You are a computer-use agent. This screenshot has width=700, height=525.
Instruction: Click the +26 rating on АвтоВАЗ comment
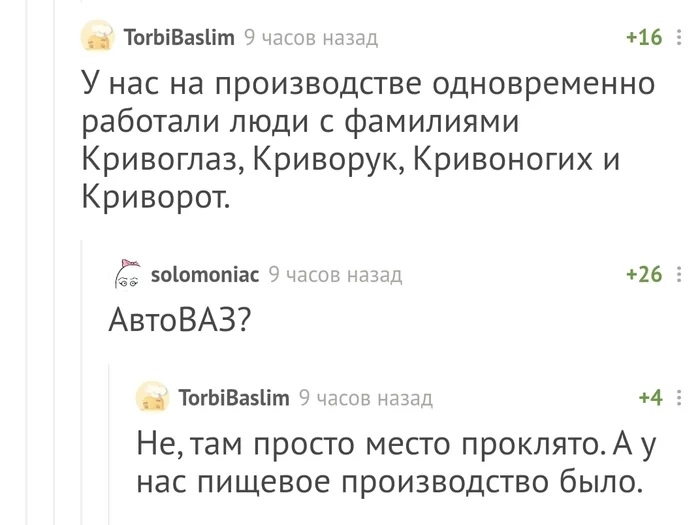(x=644, y=274)
